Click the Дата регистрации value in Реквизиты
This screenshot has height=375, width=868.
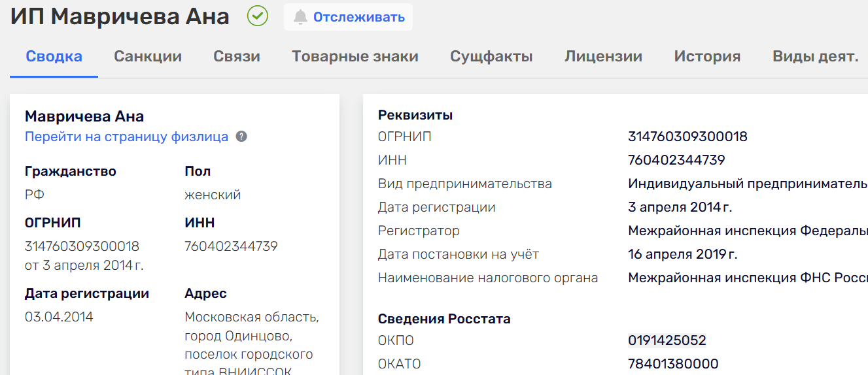[680, 207]
